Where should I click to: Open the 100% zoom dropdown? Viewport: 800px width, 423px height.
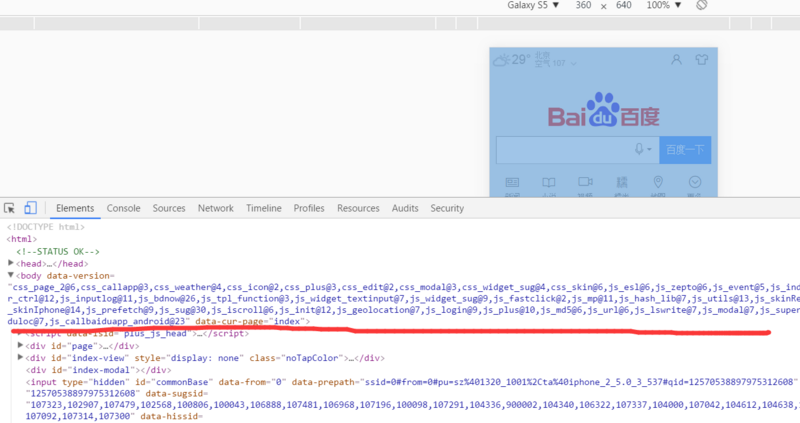click(664, 5)
